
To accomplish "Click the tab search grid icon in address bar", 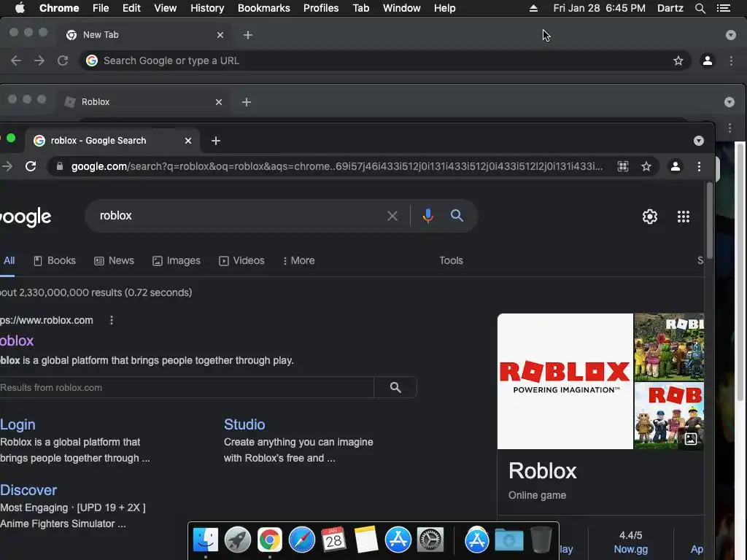I will 623,166.
